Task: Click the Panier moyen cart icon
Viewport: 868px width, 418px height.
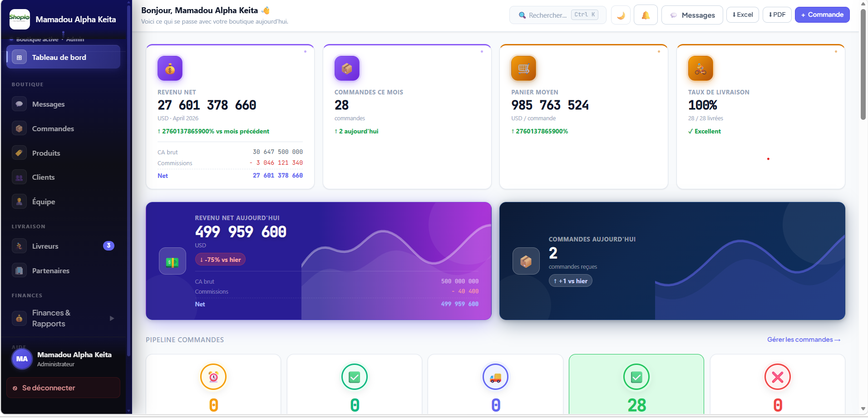Action: [x=523, y=68]
